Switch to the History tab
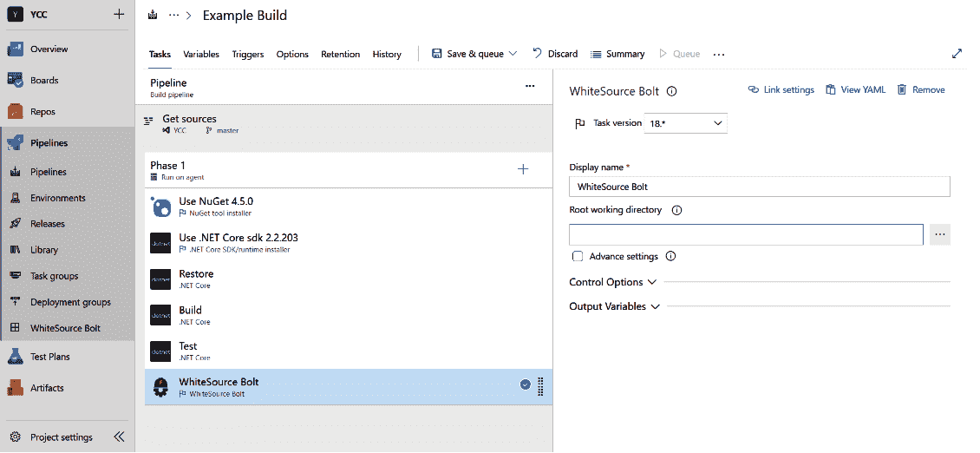Screen dimensions: 980x453 click(387, 55)
